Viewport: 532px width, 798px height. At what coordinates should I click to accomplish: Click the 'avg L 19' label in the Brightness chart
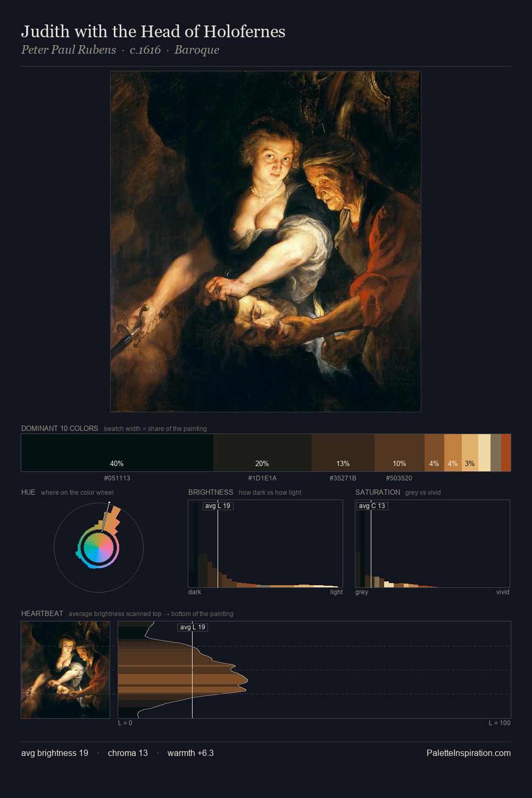pyautogui.click(x=218, y=506)
